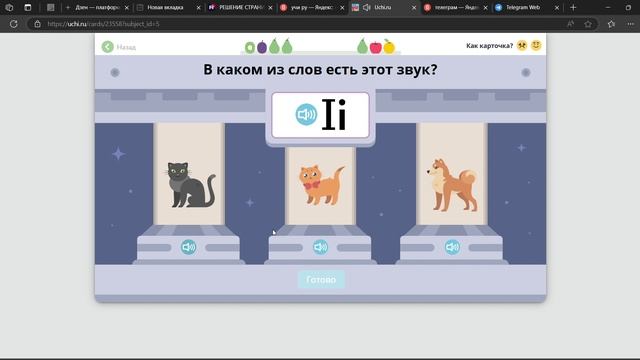Switch to the РЕШЕНИЕ СТРАНИ tab
The image size is (640, 360).
241,7
